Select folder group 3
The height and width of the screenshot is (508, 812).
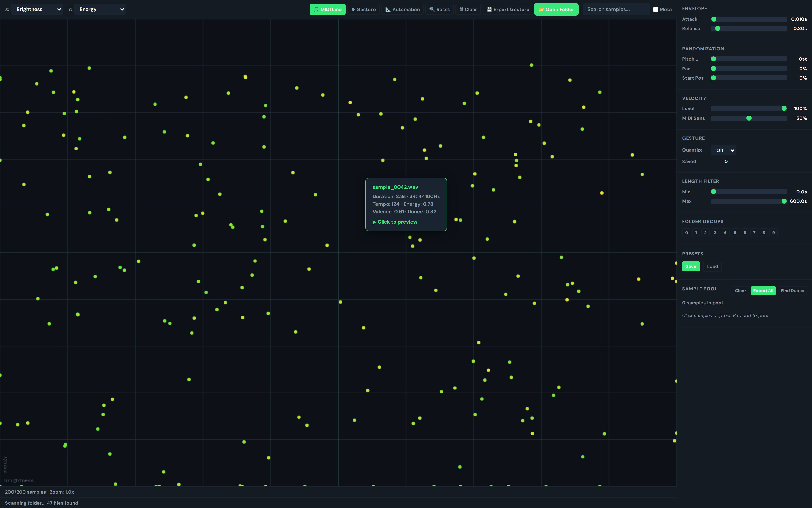[715, 232]
